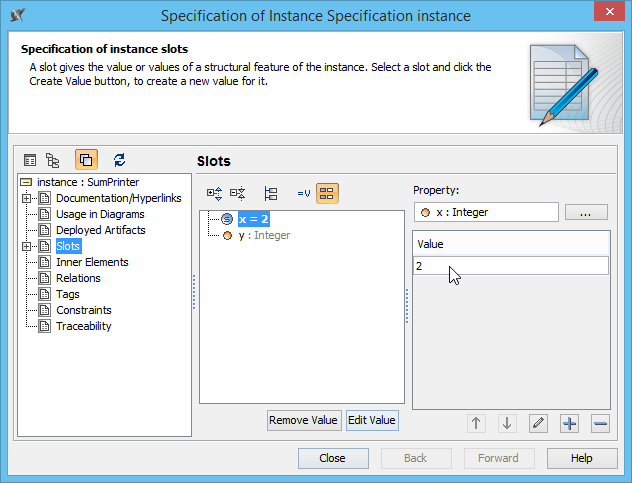Toggle the highlighted grid view button in Slots
This screenshot has width=632, height=483.
point(327,193)
